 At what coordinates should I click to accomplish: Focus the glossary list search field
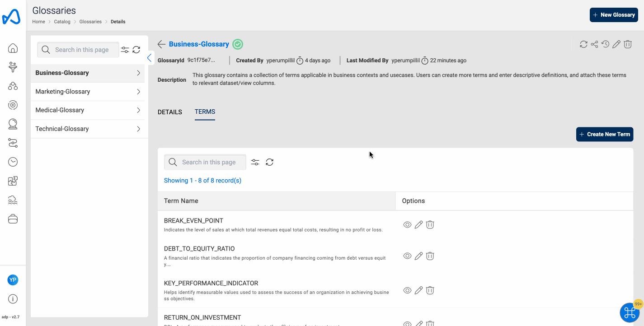coord(78,50)
